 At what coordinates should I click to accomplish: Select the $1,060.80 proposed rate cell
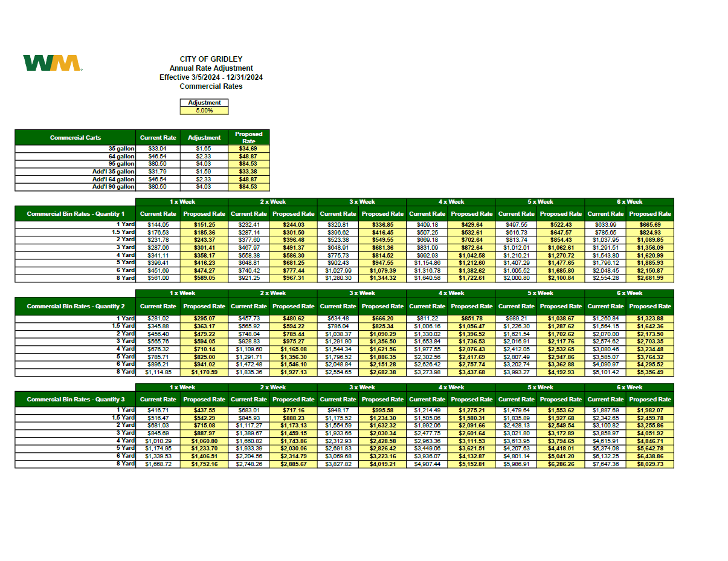coord(204,441)
